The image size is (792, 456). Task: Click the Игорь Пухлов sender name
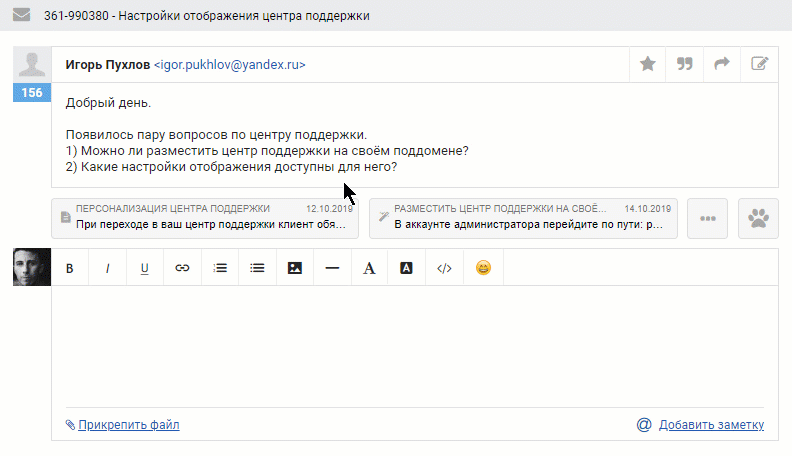(108, 65)
